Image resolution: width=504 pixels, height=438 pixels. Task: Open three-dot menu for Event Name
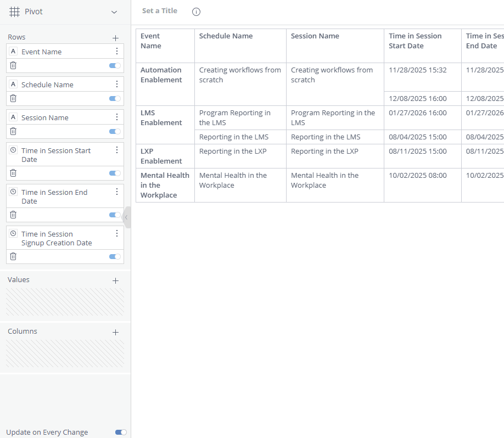point(116,51)
